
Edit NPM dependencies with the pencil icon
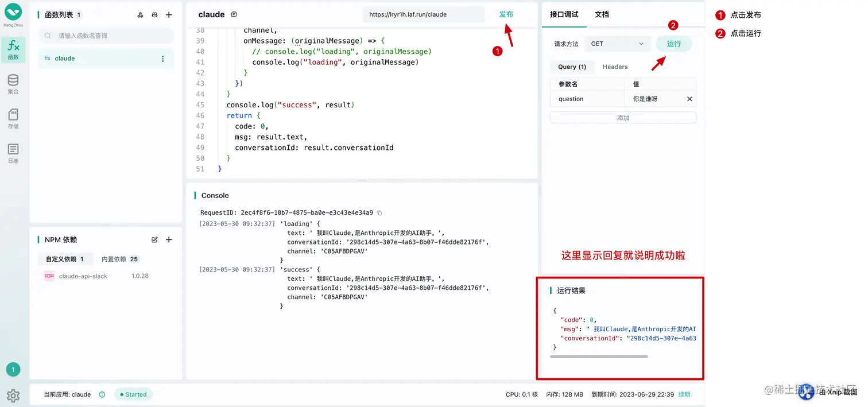[x=154, y=240]
